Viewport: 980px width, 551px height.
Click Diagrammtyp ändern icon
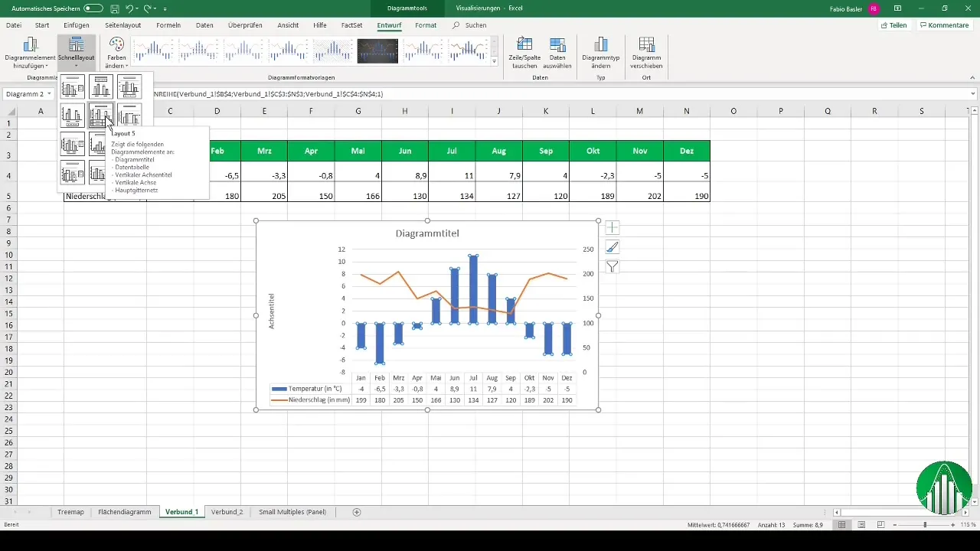[601, 52]
